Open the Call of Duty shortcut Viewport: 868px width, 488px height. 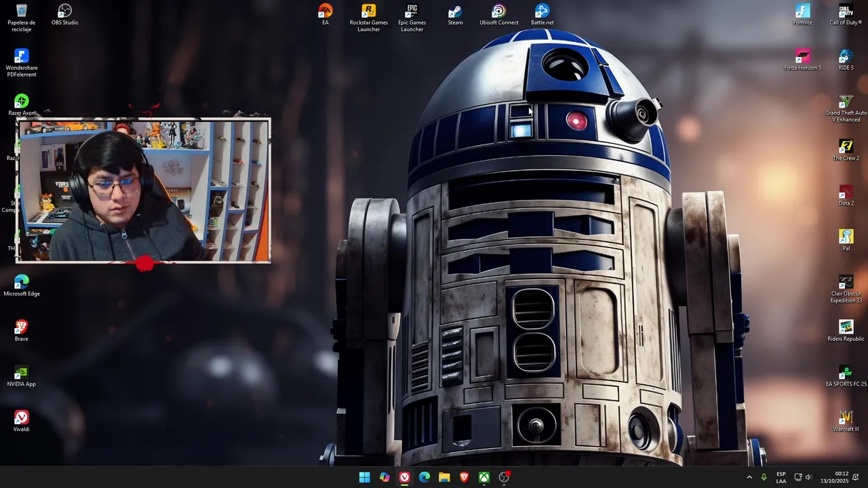[x=846, y=15]
